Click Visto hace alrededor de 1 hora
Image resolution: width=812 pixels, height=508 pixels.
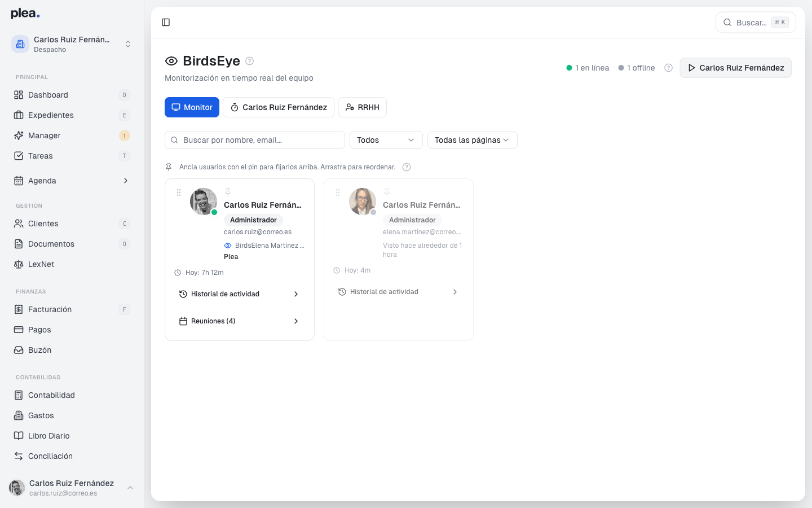(x=422, y=250)
